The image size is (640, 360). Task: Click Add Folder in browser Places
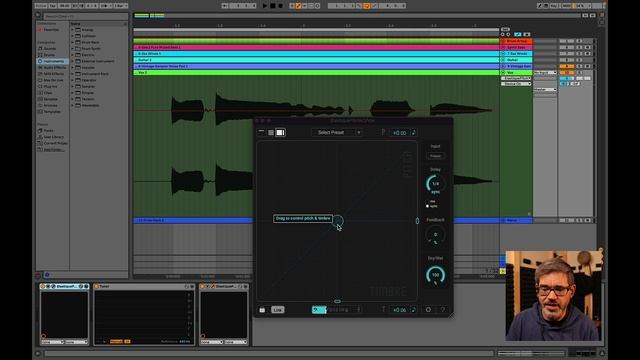tap(54, 150)
